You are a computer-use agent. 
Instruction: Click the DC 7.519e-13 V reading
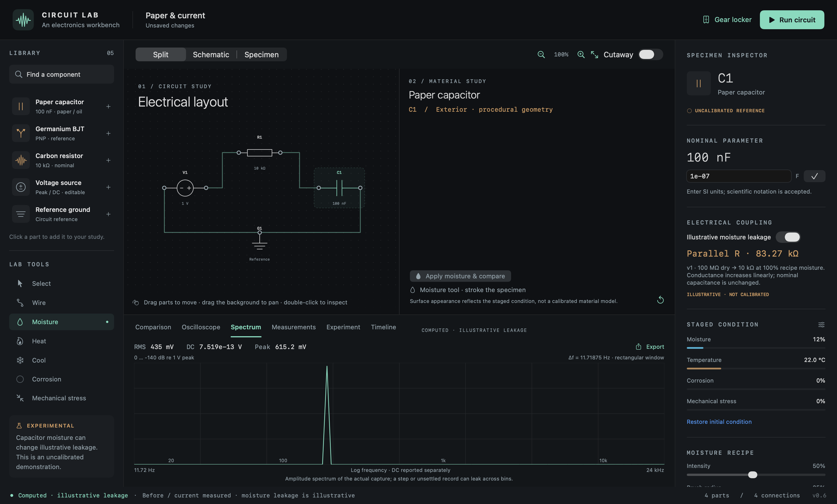point(214,346)
